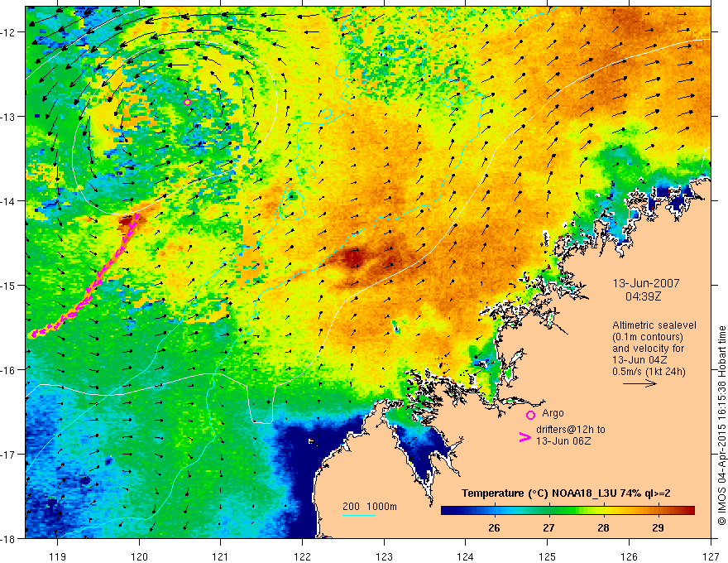Click latitude axis label -18
728x563 pixels.
(x=9, y=538)
